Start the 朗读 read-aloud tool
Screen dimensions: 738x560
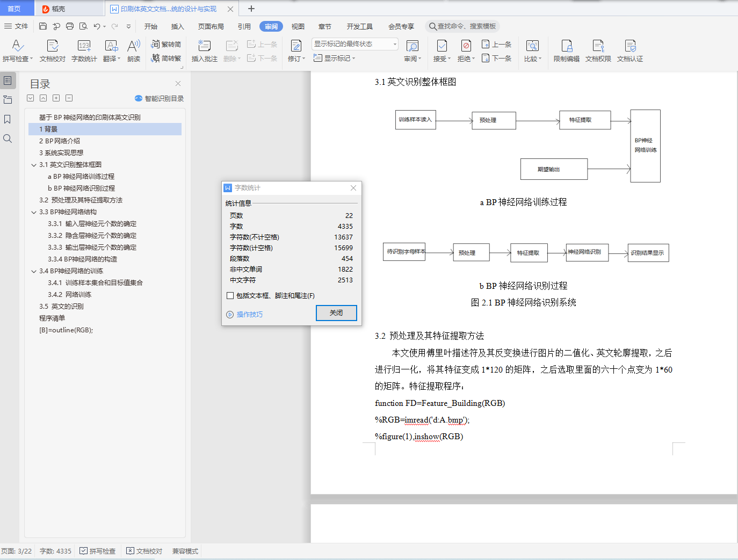pos(134,51)
